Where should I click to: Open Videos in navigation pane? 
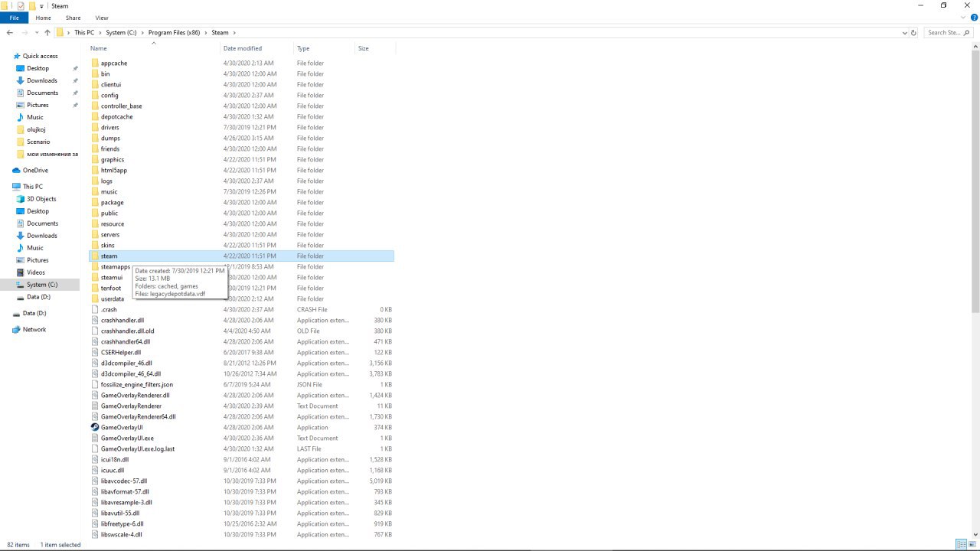pyautogui.click(x=36, y=272)
